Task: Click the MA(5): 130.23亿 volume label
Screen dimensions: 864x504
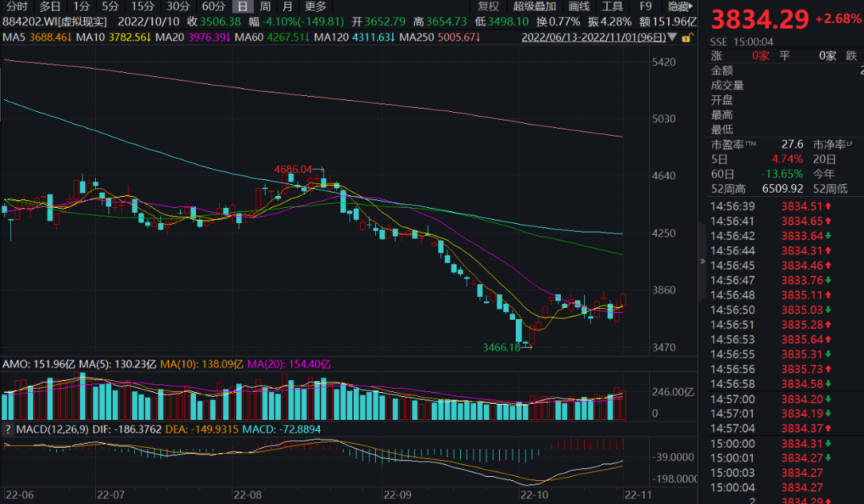Action: pyautogui.click(x=118, y=364)
